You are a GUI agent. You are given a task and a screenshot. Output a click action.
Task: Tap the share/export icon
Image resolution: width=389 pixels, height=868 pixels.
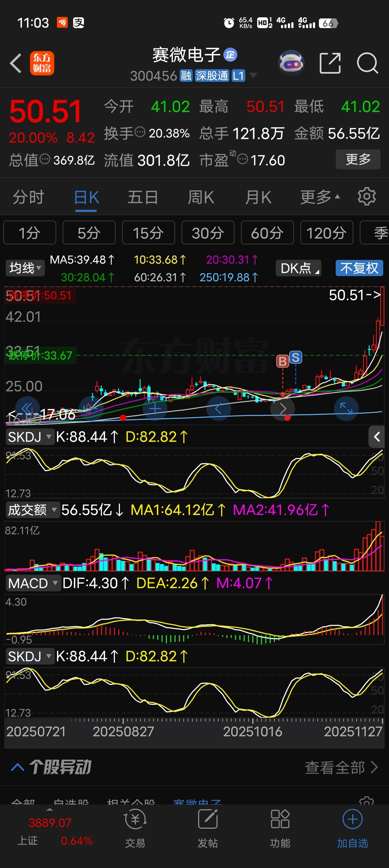[330, 63]
